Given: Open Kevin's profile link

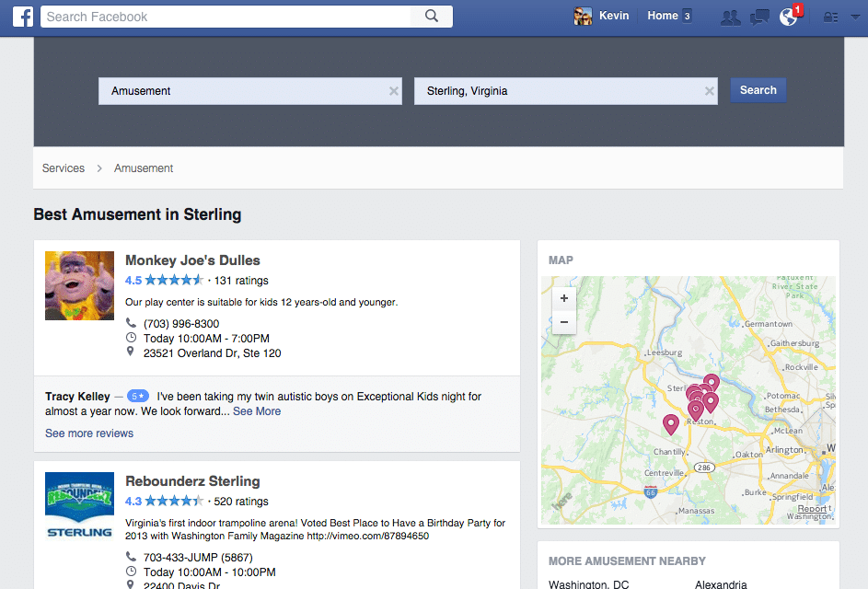Looking at the screenshot, I should pos(614,16).
